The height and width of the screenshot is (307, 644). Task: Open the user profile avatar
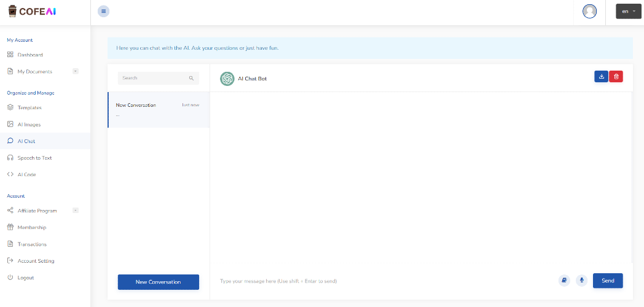coord(589,11)
